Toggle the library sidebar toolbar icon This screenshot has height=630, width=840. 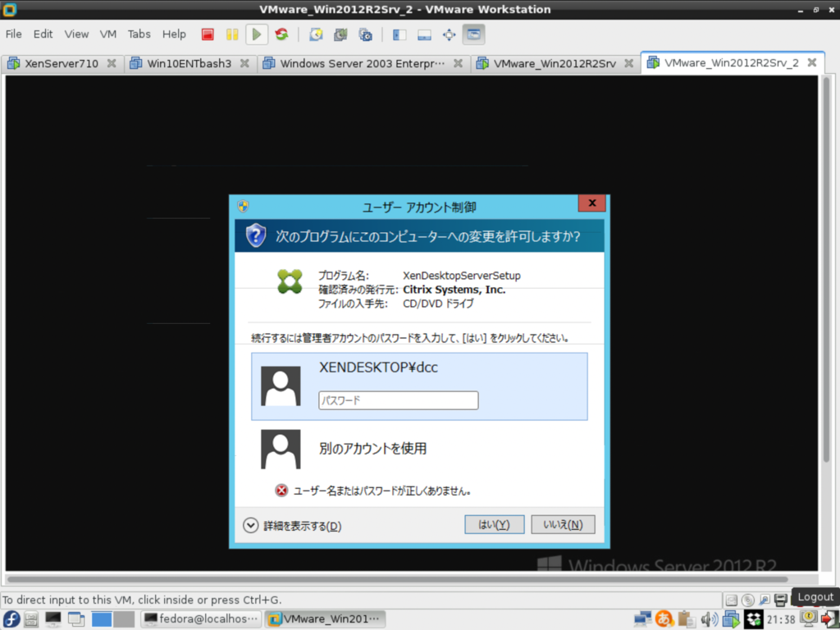click(x=399, y=34)
